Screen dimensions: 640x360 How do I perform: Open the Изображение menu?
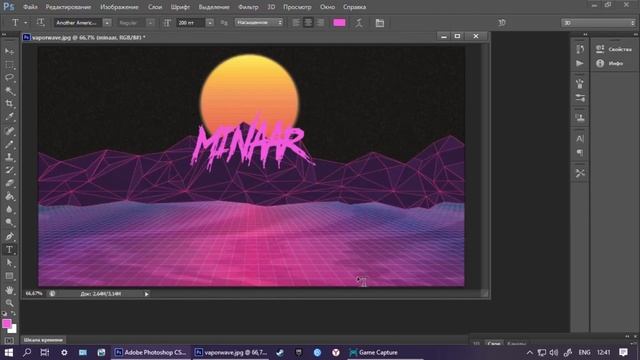click(x=119, y=7)
